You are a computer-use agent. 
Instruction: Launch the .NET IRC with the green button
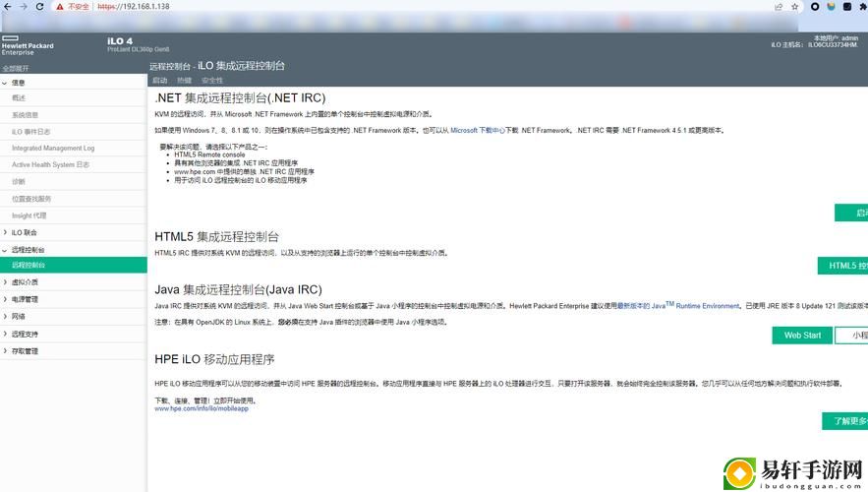(x=851, y=213)
